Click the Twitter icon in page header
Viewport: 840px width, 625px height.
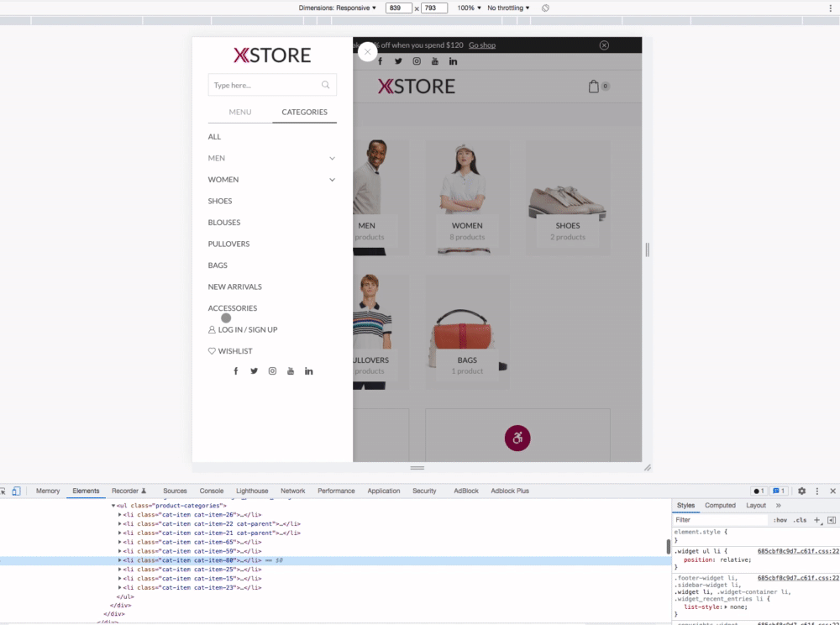click(398, 61)
